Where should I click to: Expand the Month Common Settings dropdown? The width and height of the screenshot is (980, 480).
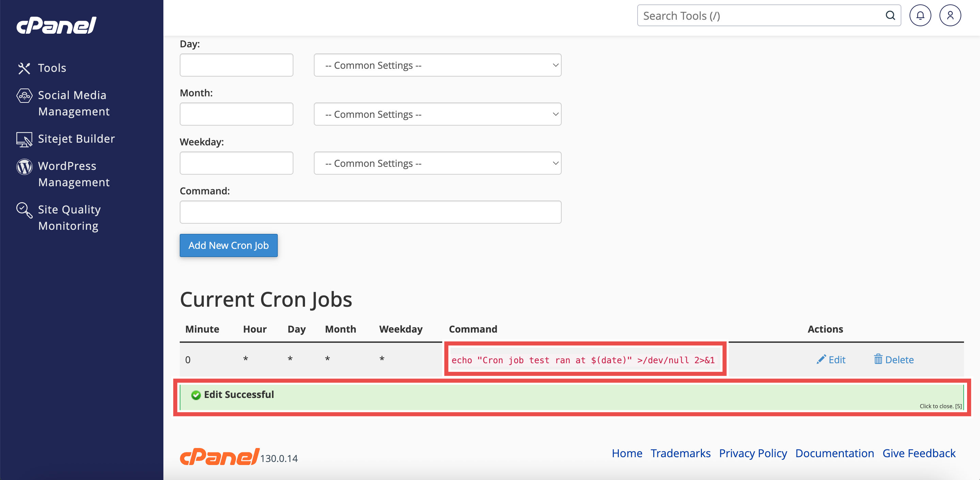(437, 114)
